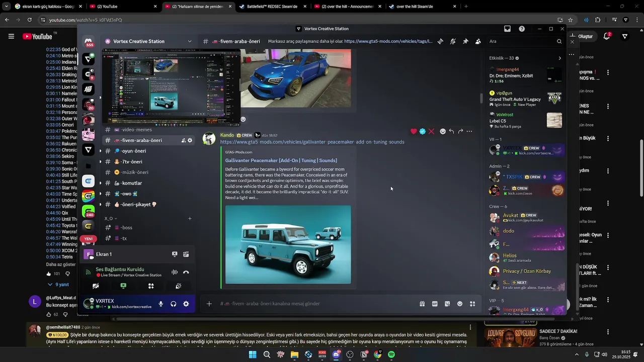This screenshot has width=644, height=362.
Task: Stop screen share on Ekran 1
Action: click(x=175, y=254)
